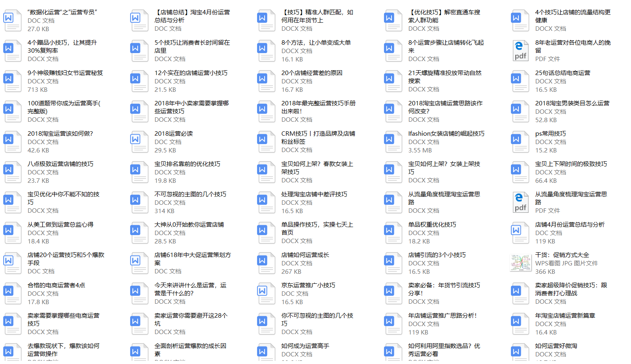
Task: Select file name 年淘宝店铺运营新篇章
Action: pyautogui.click(x=565, y=315)
